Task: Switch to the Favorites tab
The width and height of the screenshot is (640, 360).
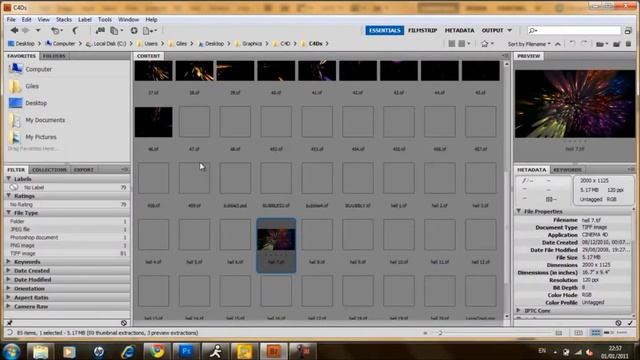Action: coord(21,56)
